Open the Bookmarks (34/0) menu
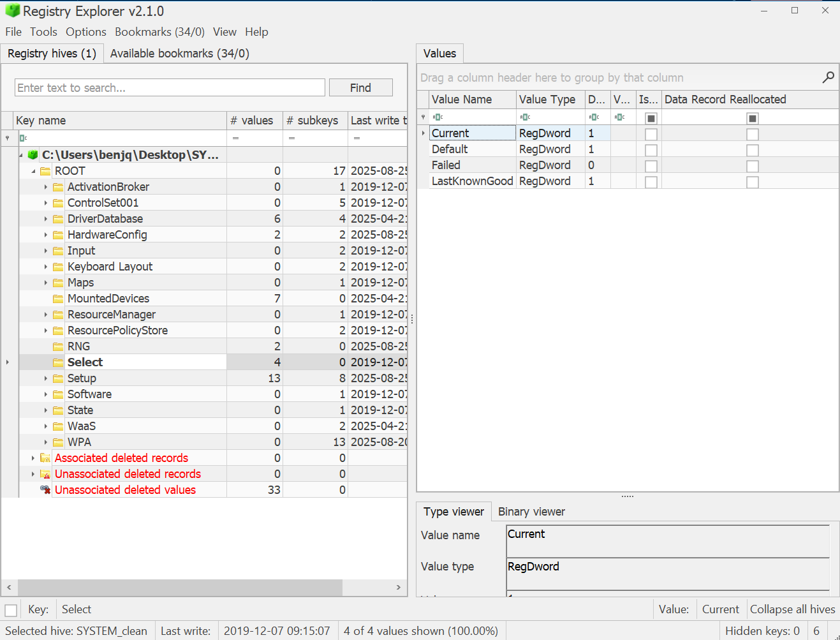 tap(159, 32)
